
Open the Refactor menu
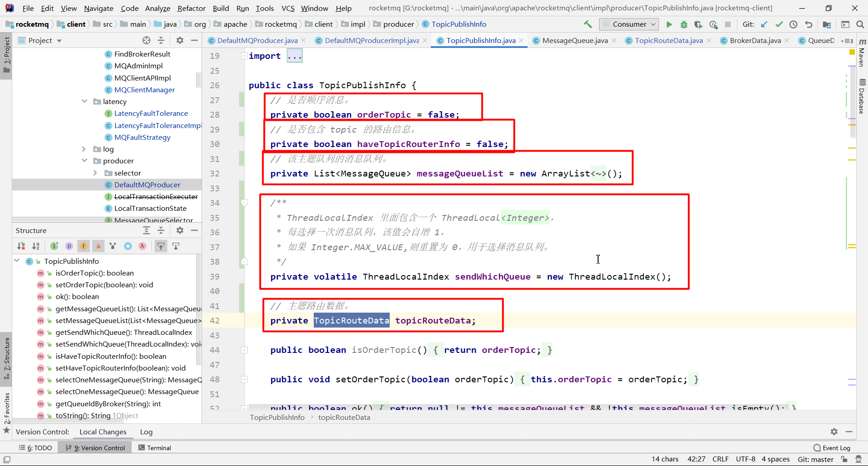192,8
